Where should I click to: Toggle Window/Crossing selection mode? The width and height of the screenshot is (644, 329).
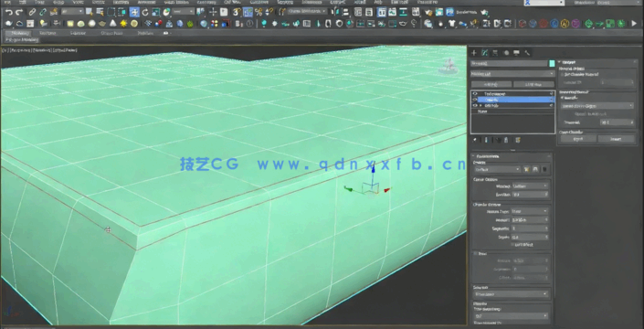point(121,12)
